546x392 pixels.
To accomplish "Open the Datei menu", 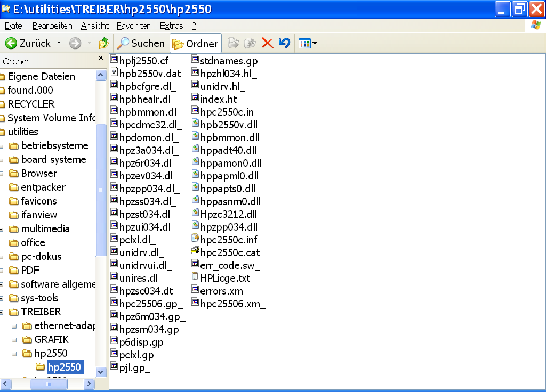I will click(14, 26).
